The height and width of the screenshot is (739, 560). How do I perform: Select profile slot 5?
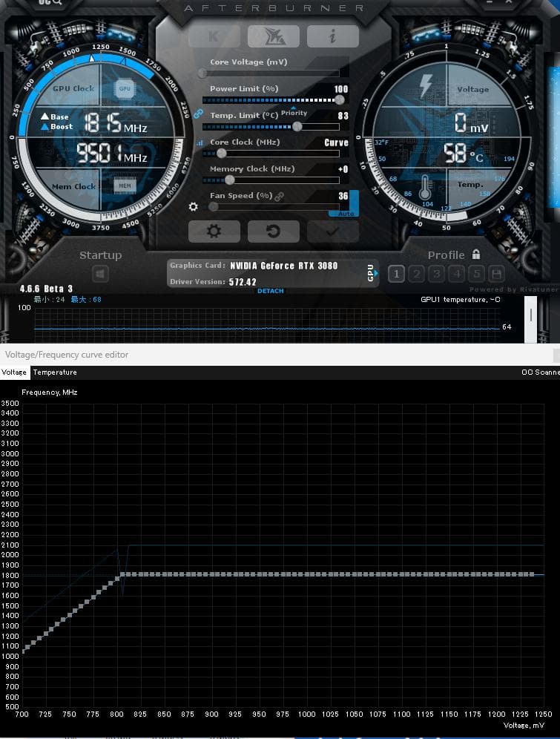coord(477,274)
